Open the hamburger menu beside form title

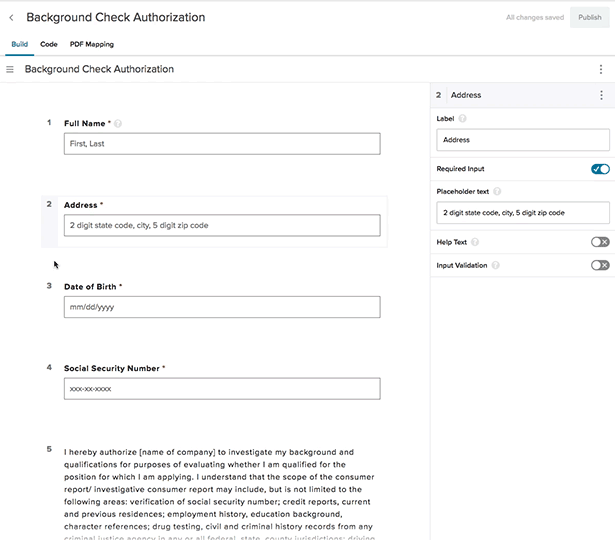point(10,69)
